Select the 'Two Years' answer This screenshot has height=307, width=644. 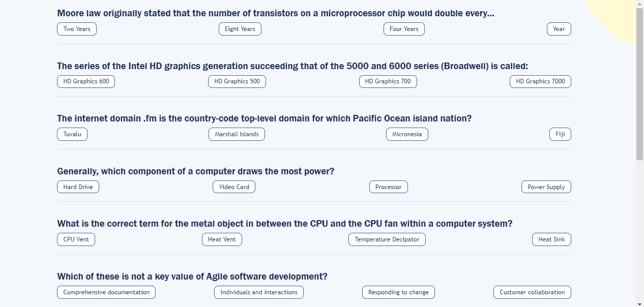click(77, 29)
